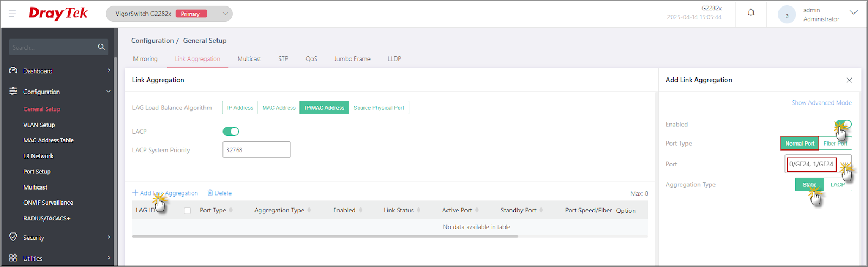The image size is (868, 267).
Task: Choose Fiber Port type
Action: coord(835,144)
